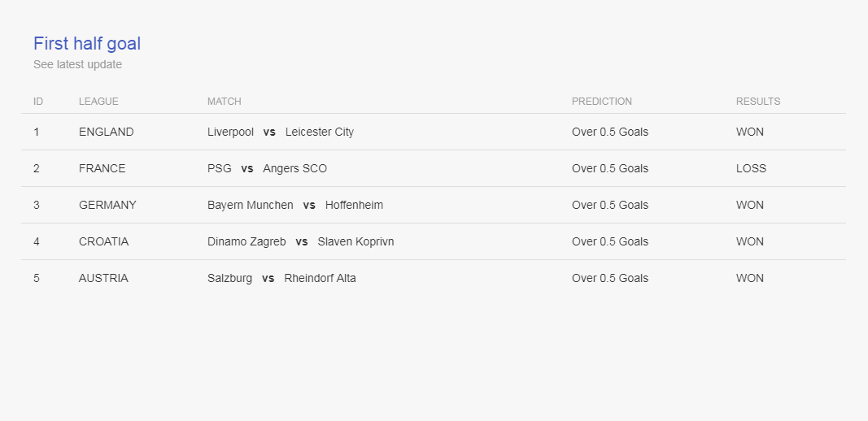Click the ENGLAND league cell
The image size is (868, 421).
coord(107,132)
